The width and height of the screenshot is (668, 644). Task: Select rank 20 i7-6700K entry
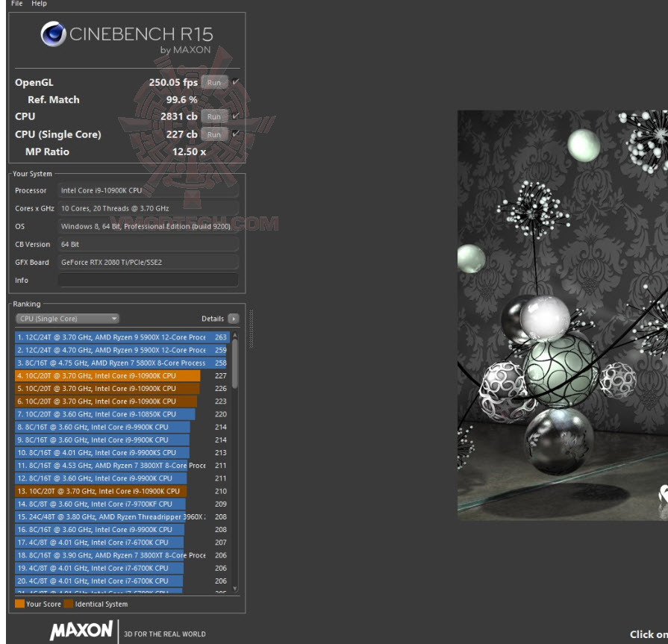click(x=122, y=581)
